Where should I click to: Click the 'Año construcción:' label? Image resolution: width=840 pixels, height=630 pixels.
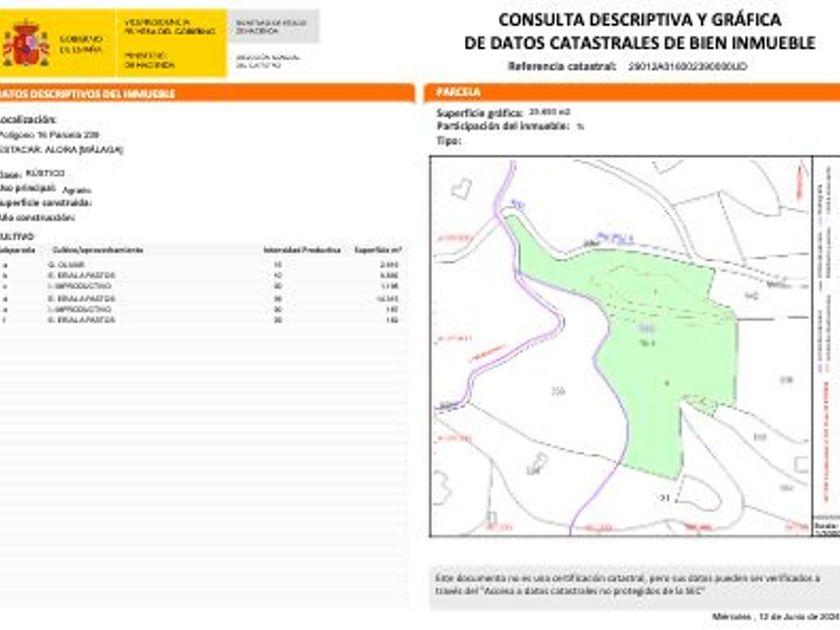(x=37, y=218)
